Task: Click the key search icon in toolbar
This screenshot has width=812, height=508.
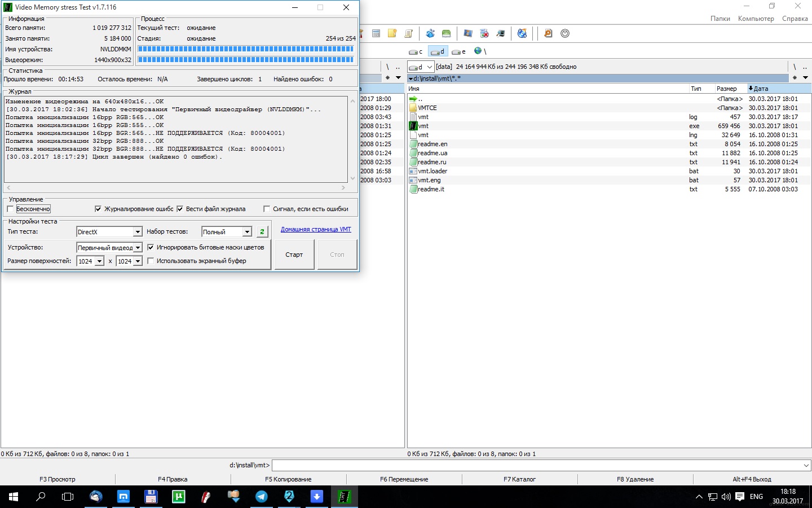Action: (x=548, y=33)
